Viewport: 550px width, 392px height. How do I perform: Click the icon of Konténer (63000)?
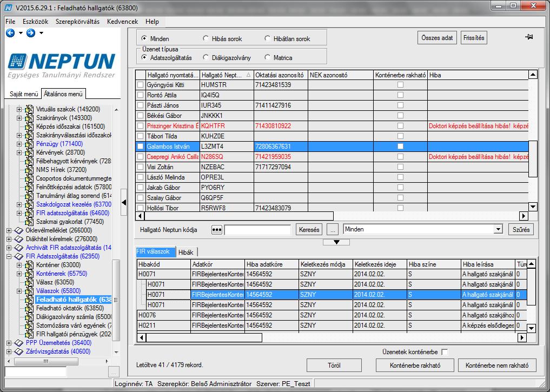click(29, 265)
